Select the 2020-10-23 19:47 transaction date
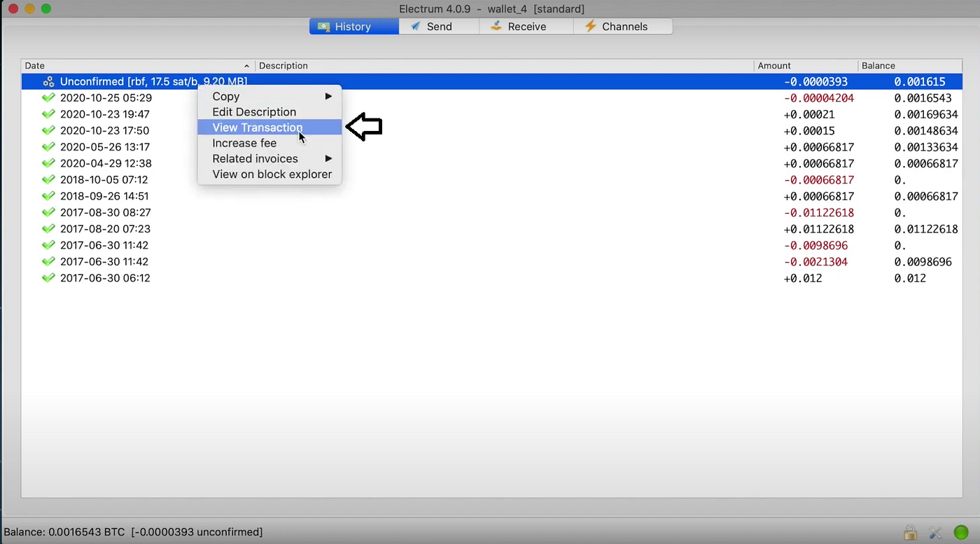Image resolution: width=980 pixels, height=544 pixels. [x=104, y=114]
